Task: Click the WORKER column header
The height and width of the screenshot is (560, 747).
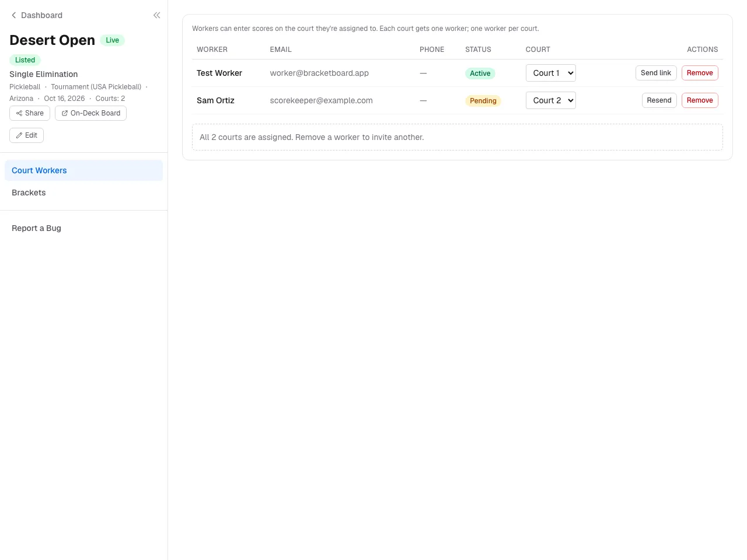Action: tap(212, 50)
